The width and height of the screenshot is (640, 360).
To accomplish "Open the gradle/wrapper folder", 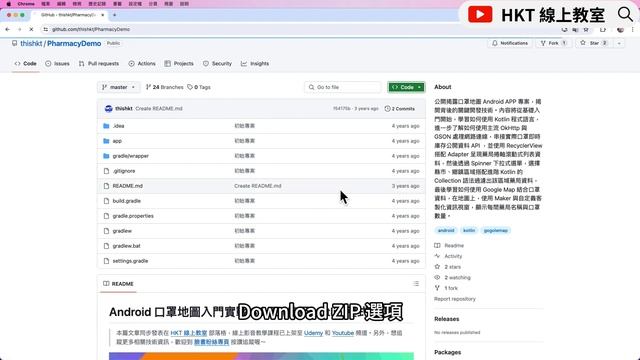I will click(131, 156).
